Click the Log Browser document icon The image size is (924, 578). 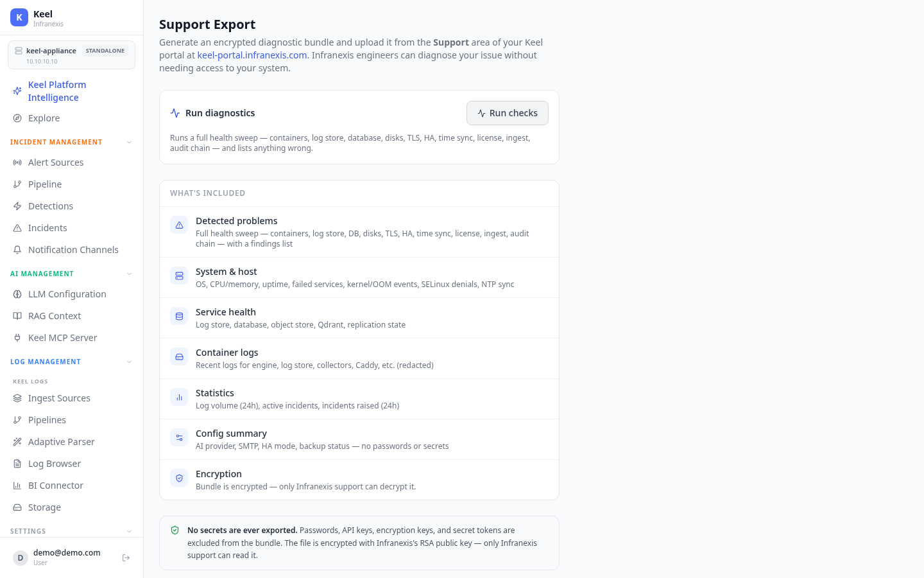17,464
